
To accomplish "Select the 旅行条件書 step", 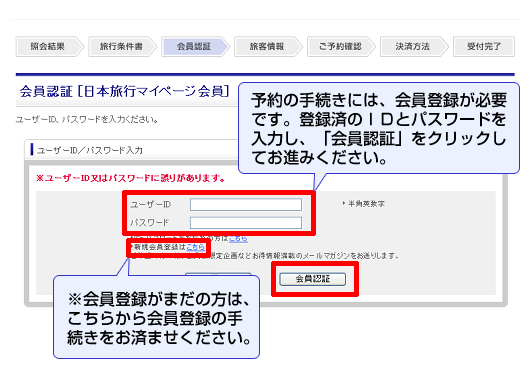I will pyautogui.click(x=122, y=47).
